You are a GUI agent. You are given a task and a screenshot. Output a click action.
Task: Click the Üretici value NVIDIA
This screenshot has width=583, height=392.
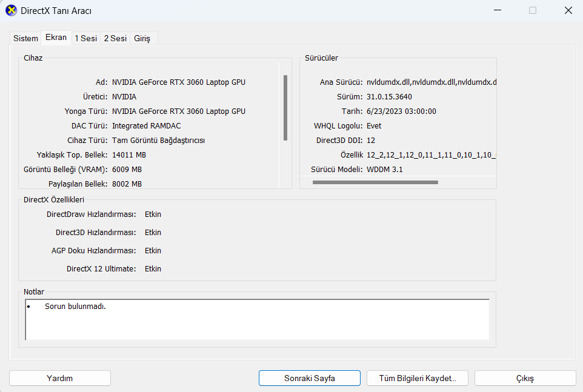[x=124, y=96]
